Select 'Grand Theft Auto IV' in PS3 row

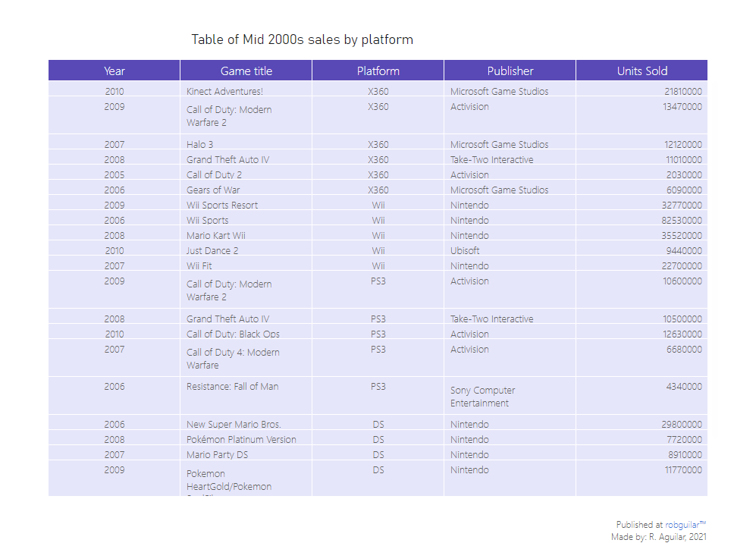[x=228, y=319]
